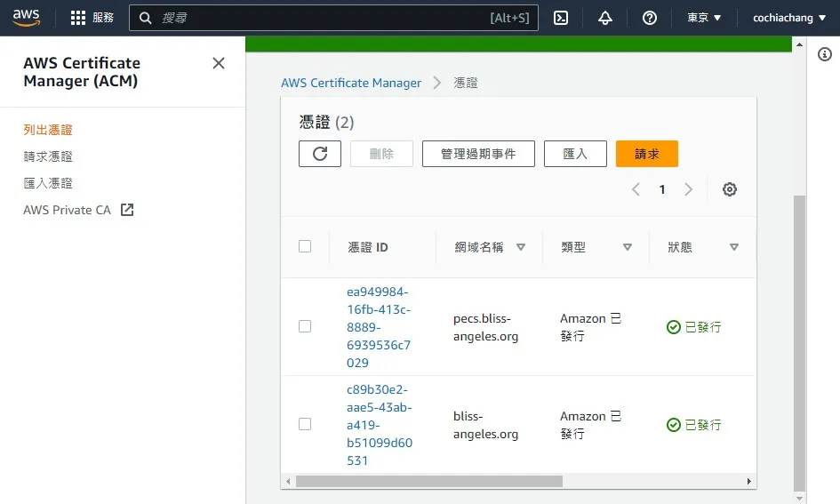Open certificate c89b30e2-aae5-43ab link
The image size is (840, 504).
coord(380,425)
